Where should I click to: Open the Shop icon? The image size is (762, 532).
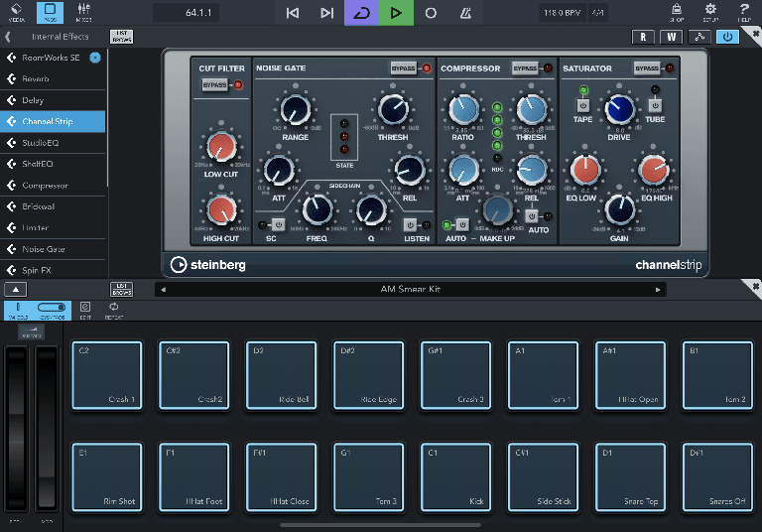pos(676,13)
